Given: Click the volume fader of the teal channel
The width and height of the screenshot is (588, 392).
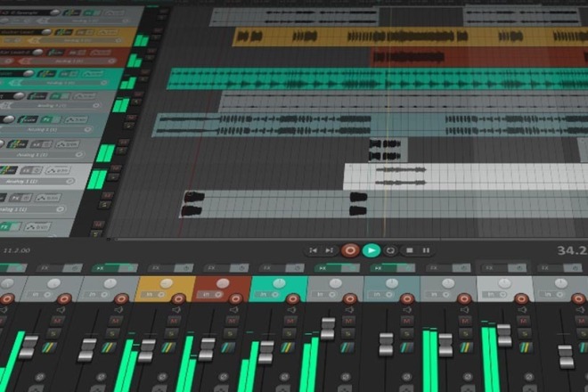Looking at the screenshot, I should click(x=266, y=352).
